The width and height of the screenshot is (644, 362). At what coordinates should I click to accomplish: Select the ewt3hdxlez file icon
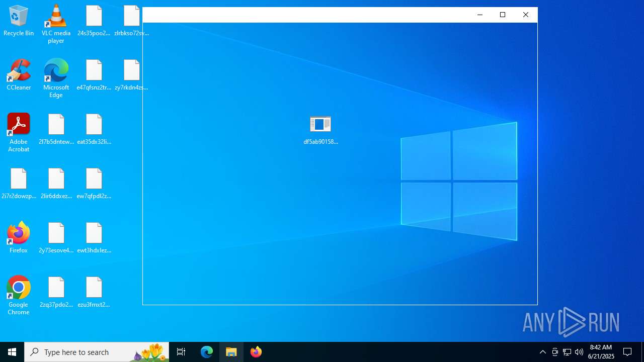tap(94, 238)
